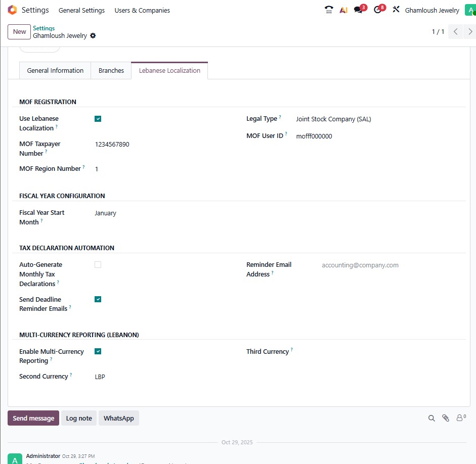This screenshot has width=476, height=464.
Task: Open the conversations messages icon
Action: click(358, 10)
